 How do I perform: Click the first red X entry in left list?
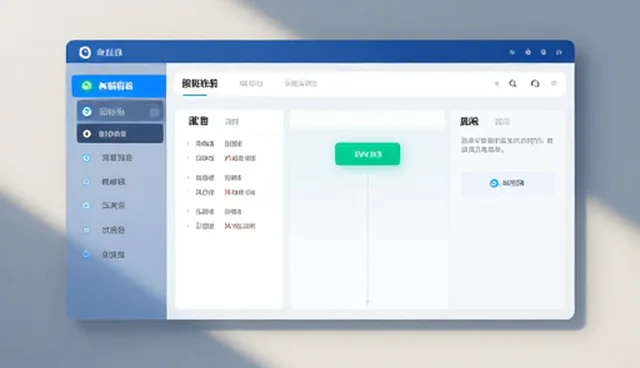(x=240, y=158)
